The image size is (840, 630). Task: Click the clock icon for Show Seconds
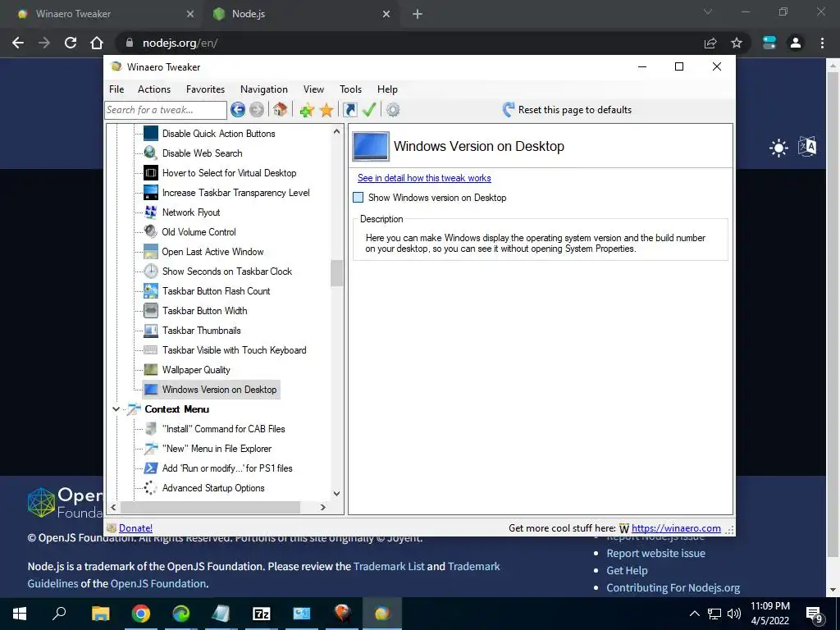coord(151,271)
